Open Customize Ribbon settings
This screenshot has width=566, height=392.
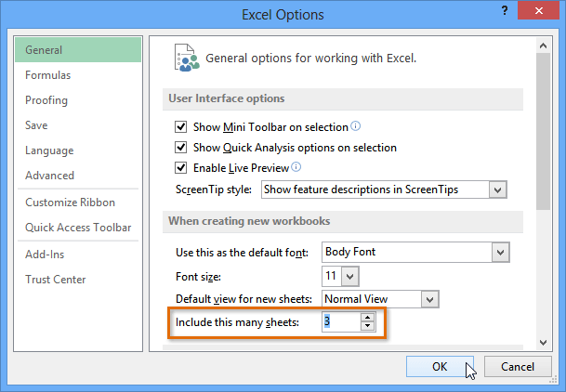(x=78, y=203)
